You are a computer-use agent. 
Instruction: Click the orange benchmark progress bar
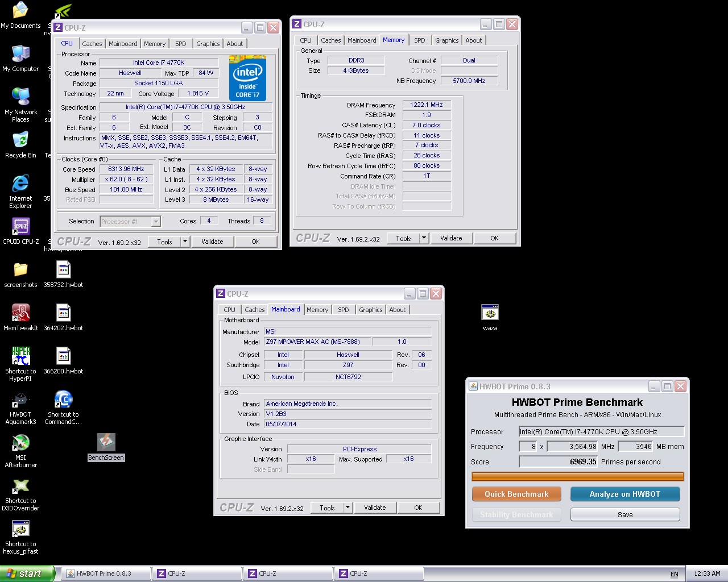click(x=578, y=476)
